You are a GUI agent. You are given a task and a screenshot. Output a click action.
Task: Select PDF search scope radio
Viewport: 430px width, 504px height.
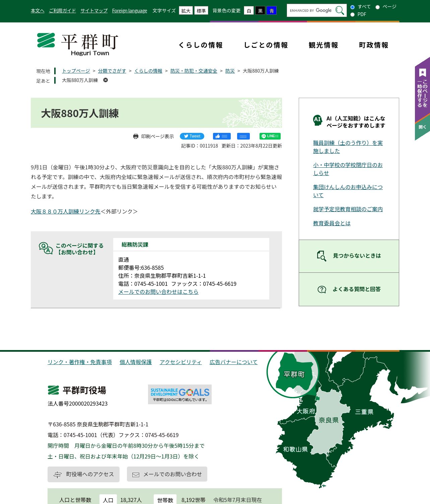click(x=352, y=14)
